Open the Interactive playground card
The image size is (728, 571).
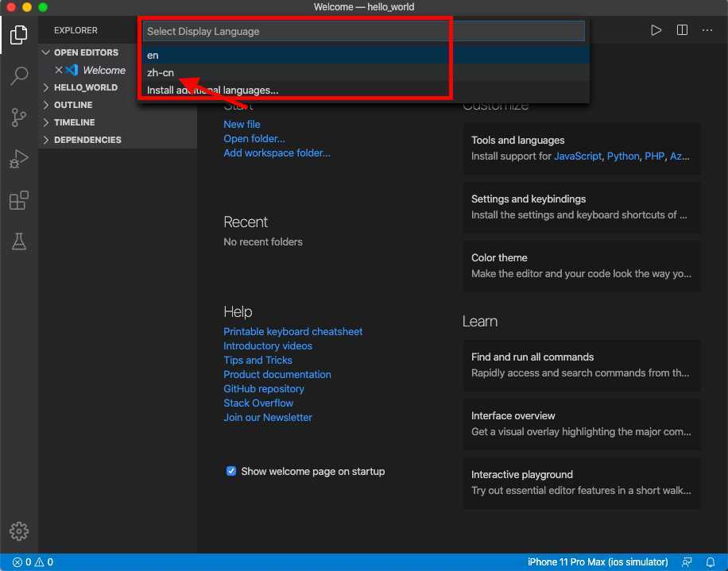coord(582,483)
